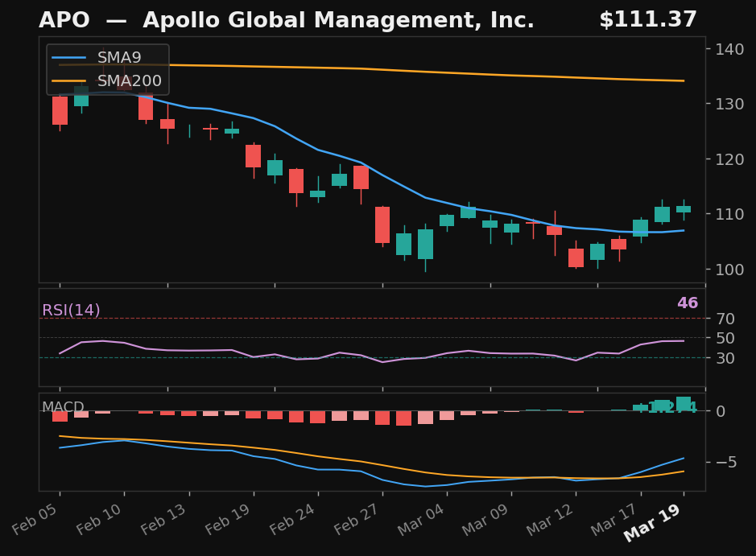The image size is (756, 556).
Task: Select the bold Mar 19 date label
Action: 651,521
